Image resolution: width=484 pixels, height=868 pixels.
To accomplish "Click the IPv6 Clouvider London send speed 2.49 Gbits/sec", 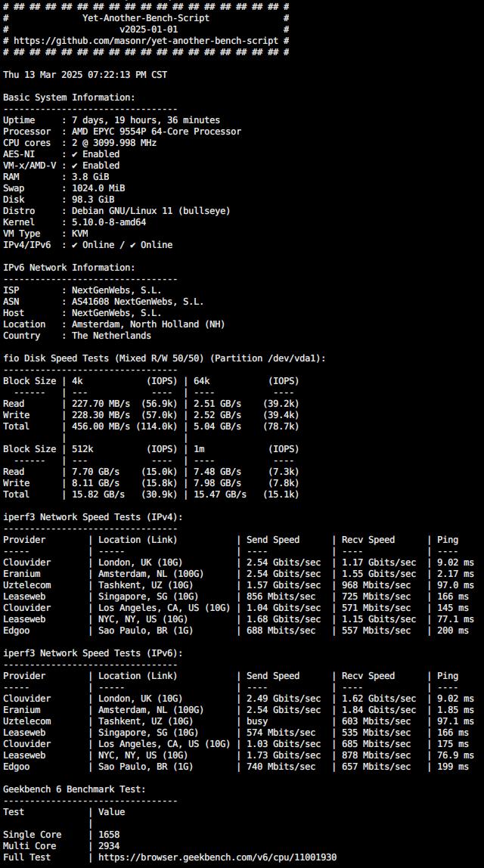I will [x=284, y=699].
